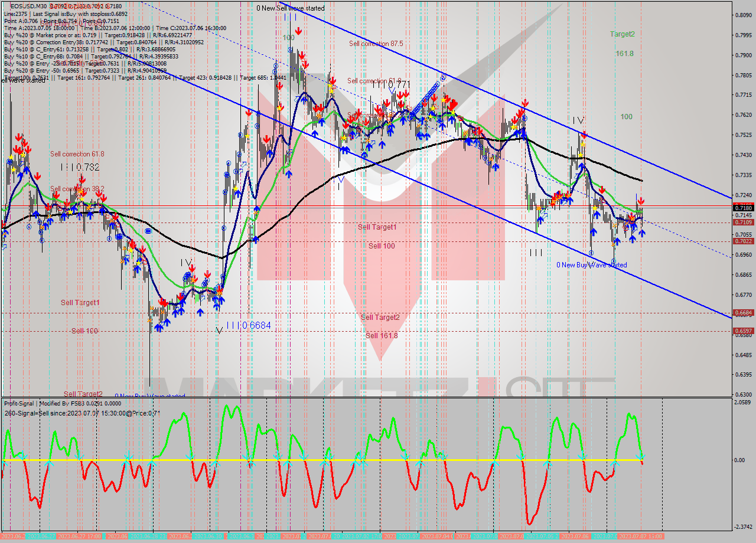Select the '0 New Sell wave started' label
The width and height of the screenshot is (756, 543).
(x=290, y=8)
